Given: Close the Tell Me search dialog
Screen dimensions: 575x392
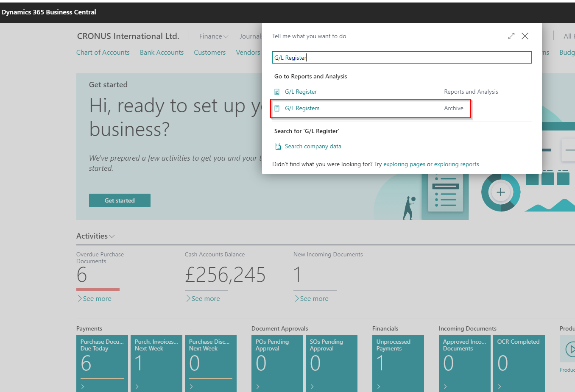Looking at the screenshot, I should pyautogui.click(x=525, y=36).
